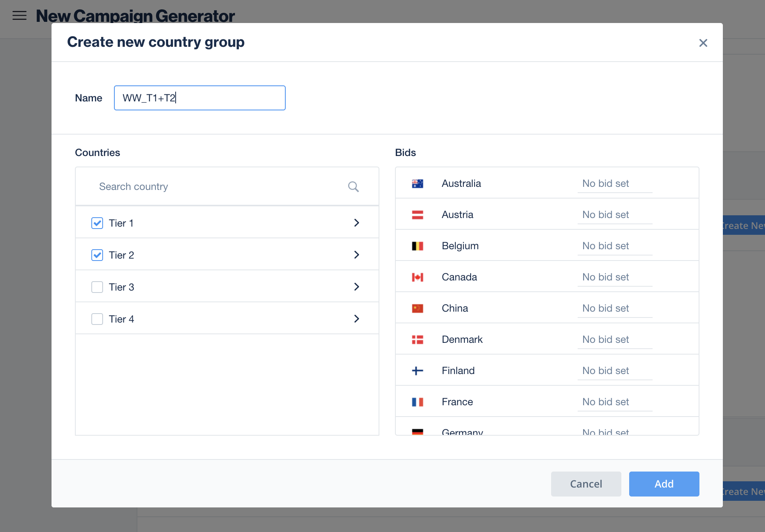Expand Tier 1 country list
Screen dimensions: 765x532
pyautogui.click(x=356, y=223)
